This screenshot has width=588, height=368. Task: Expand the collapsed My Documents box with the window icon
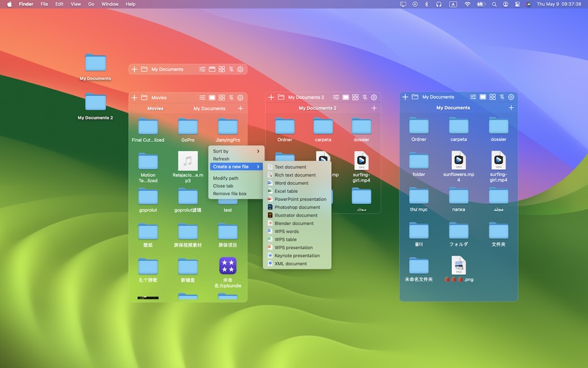[x=212, y=69]
